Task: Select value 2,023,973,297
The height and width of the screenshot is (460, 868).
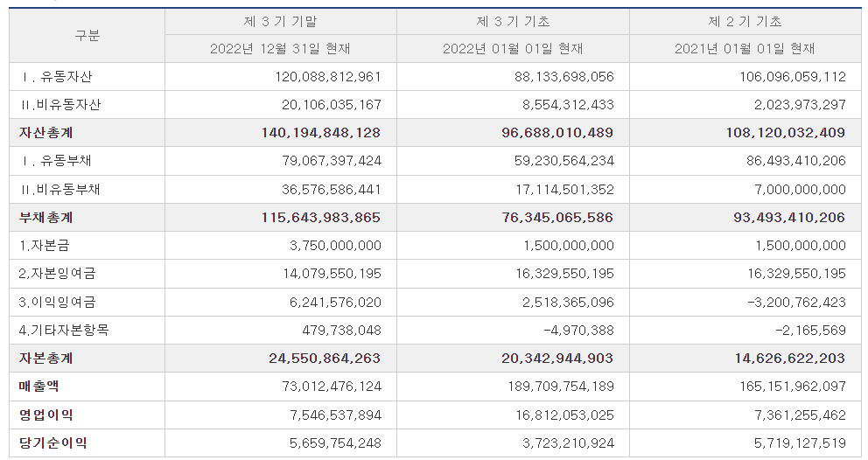Action: tap(800, 105)
